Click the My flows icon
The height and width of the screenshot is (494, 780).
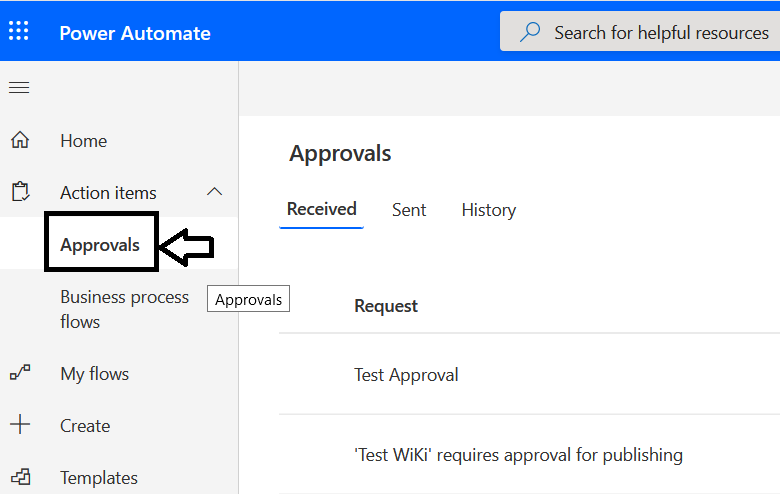click(20, 373)
